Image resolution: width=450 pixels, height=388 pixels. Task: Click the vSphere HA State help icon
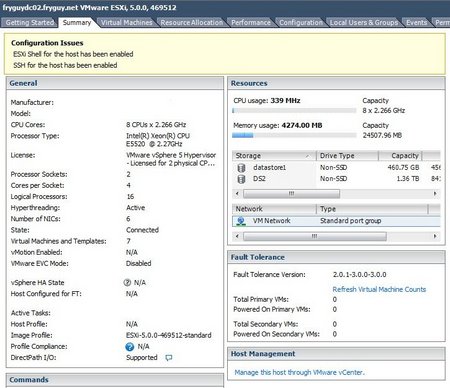(x=127, y=283)
